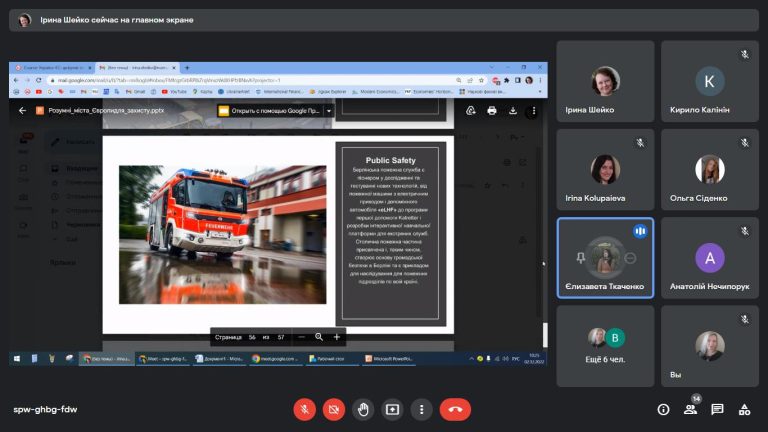The image size is (768, 432).
Task: Click the fire truck image on the slide
Action: click(222, 235)
